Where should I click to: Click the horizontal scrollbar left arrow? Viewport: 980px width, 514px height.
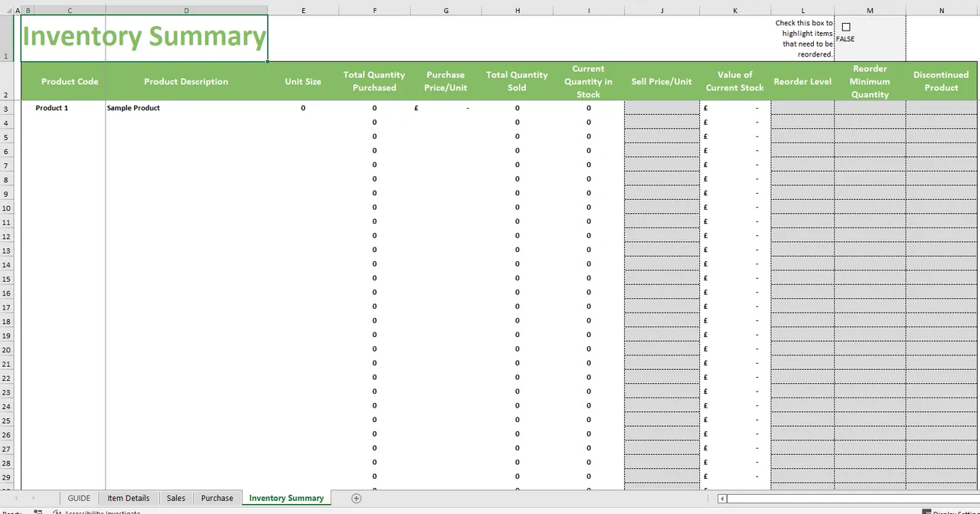tap(723, 498)
